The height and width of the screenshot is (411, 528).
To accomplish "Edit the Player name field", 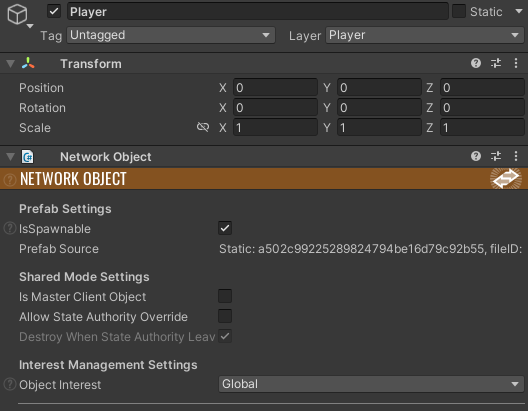I will click(258, 11).
